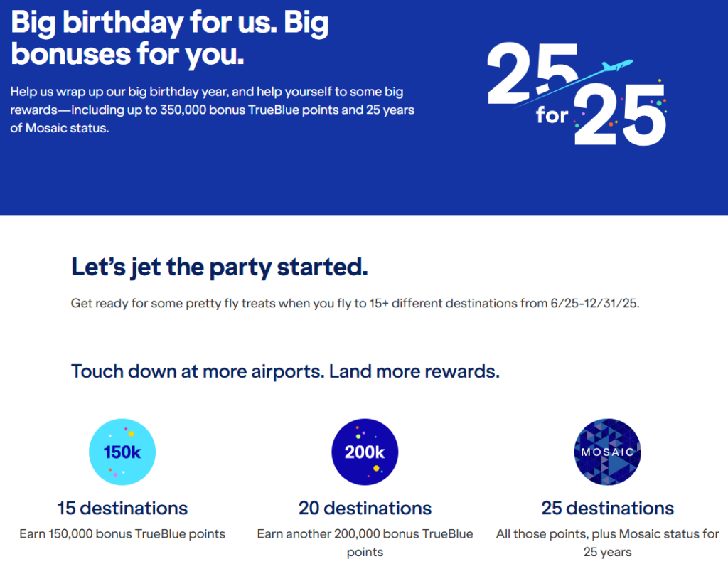This screenshot has width=728, height=569.
Task: Click the 'Touch down at more airports' subheading
Action: pyautogui.click(x=285, y=371)
